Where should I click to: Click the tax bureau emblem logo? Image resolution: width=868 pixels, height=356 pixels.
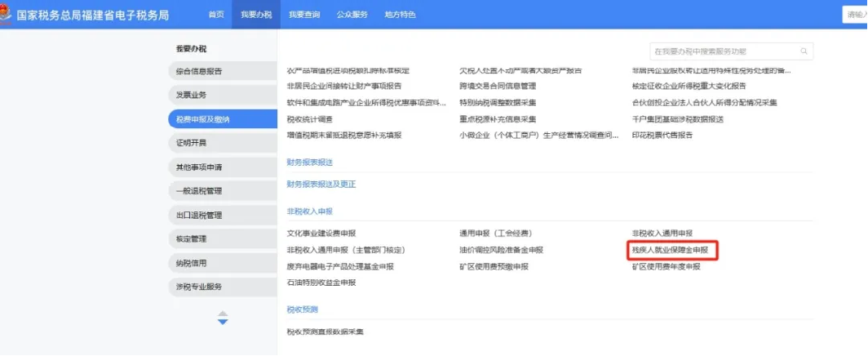tap(7, 14)
